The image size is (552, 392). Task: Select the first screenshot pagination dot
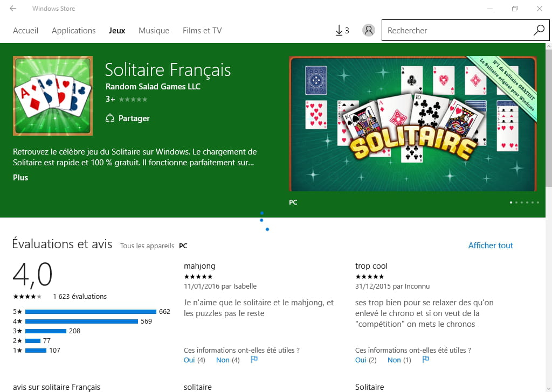coord(511,202)
